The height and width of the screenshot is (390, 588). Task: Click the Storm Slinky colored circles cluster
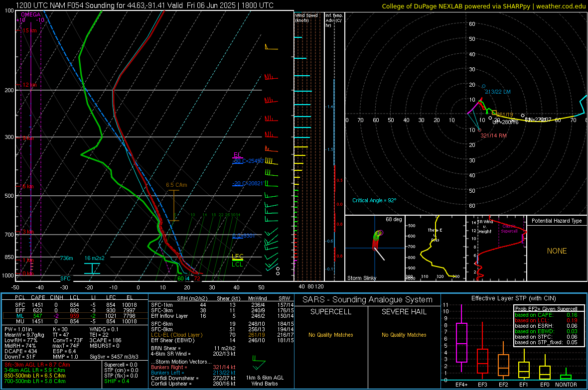click(377, 240)
